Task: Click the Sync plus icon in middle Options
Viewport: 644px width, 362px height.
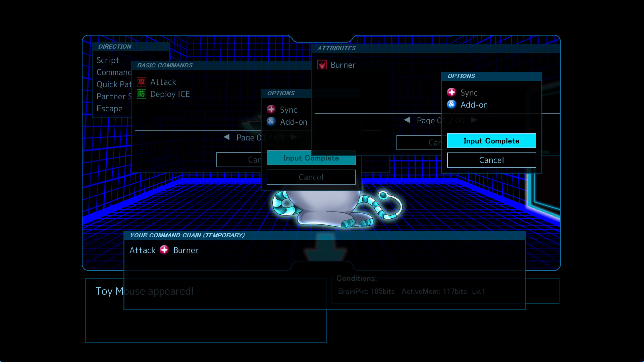Action: [x=271, y=109]
